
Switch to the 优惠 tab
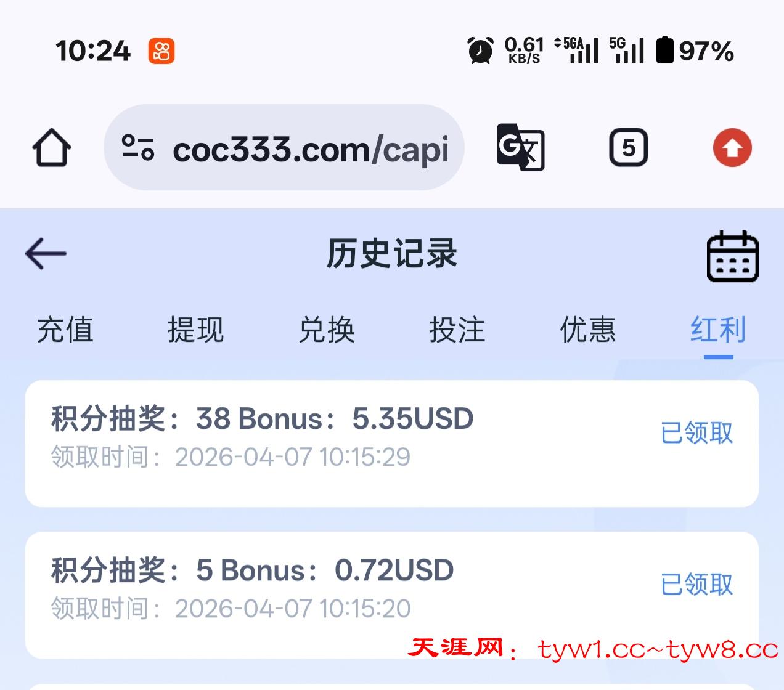pos(588,330)
